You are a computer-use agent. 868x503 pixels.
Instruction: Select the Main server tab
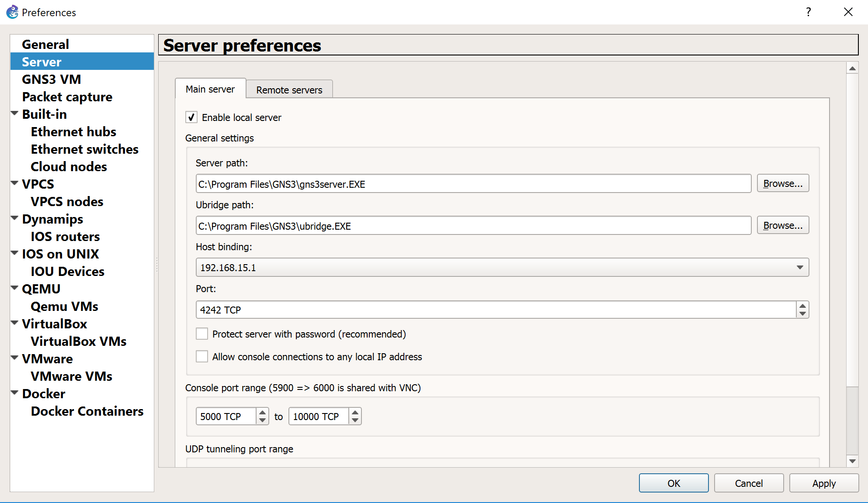click(210, 89)
